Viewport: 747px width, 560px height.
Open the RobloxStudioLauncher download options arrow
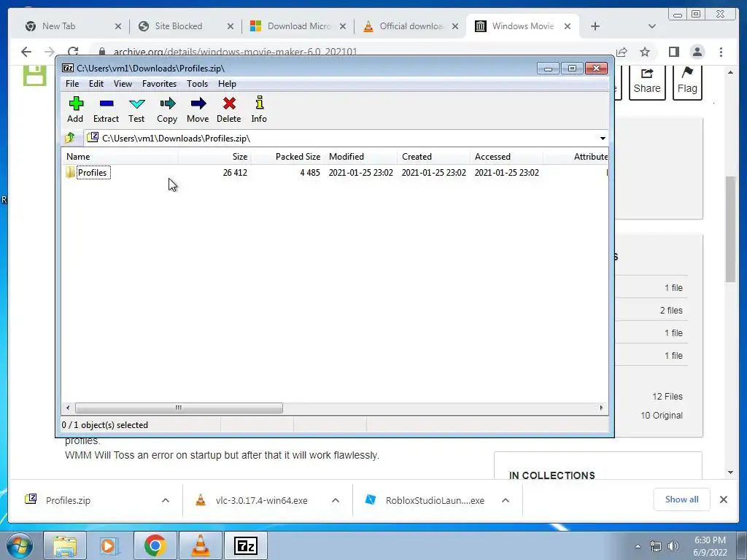pos(506,500)
